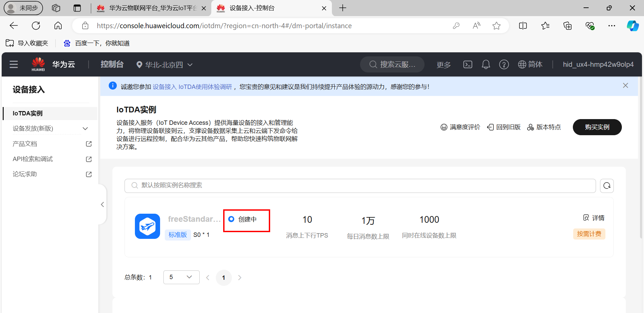Open 详情 for the freeStandard instance
Image resolution: width=644 pixels, height=313 pixels.
pyautogui.click(x=594, y=218)
